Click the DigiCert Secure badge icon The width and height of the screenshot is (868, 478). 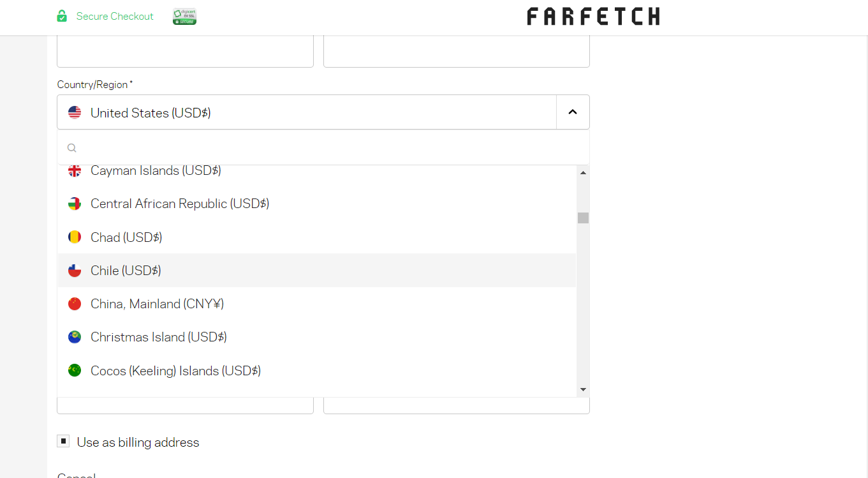pyautogui.click(x=184, y=17)
